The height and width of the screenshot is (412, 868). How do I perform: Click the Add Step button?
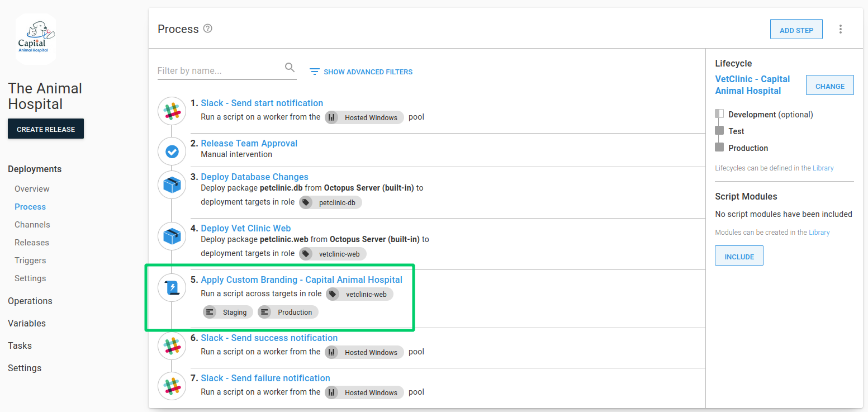(796, 29)
